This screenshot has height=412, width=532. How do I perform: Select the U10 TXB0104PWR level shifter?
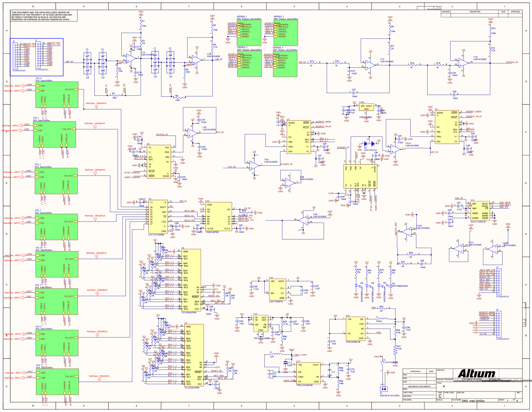coord(218,217)
